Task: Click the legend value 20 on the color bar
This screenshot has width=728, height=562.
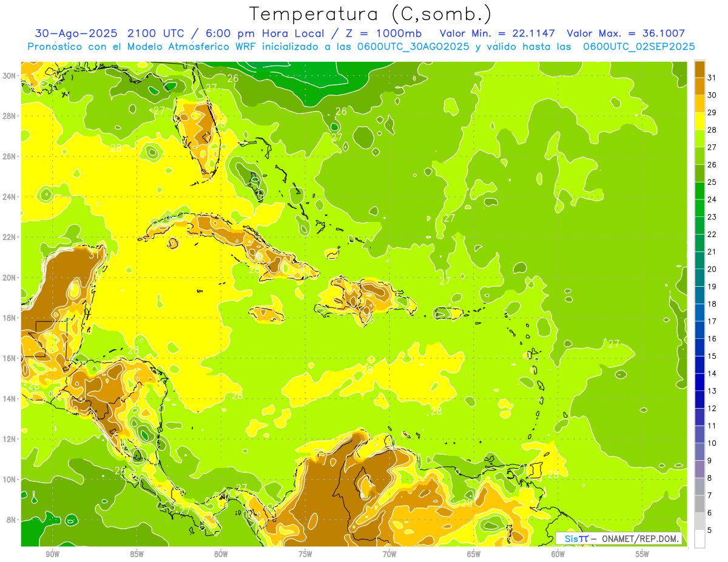Action: [712, 269]
